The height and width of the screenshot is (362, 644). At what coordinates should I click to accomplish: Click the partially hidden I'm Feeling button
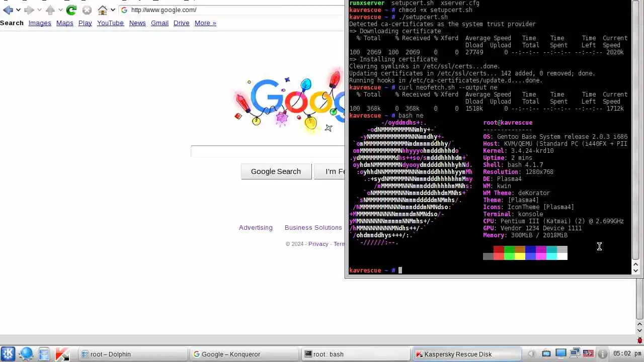(x=330, y=171)
